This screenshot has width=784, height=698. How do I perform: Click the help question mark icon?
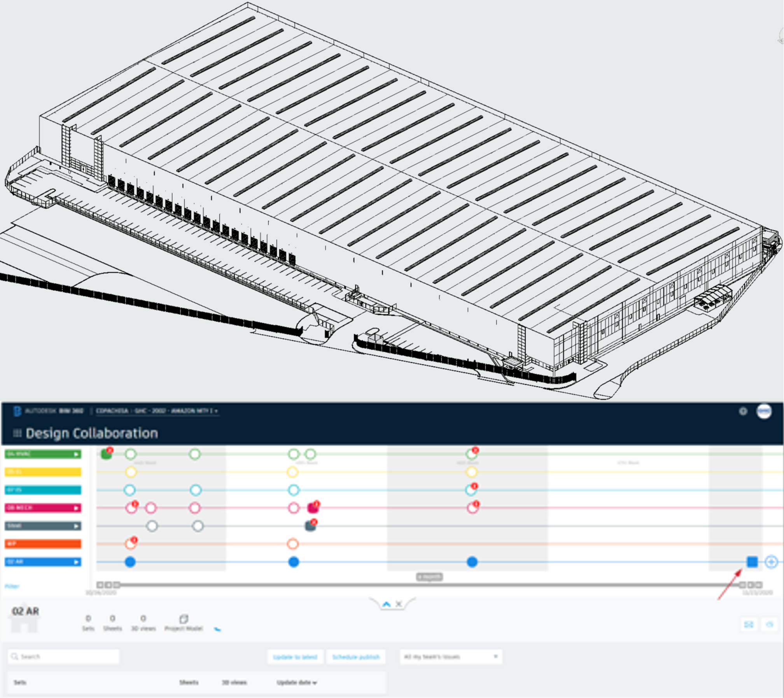[x=743, y=411]
